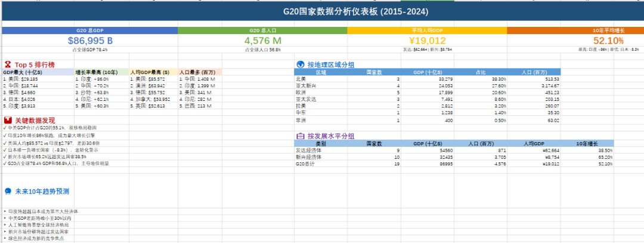Click the 中东 region row label
644x243 pixels.
[x=300, y=112]
